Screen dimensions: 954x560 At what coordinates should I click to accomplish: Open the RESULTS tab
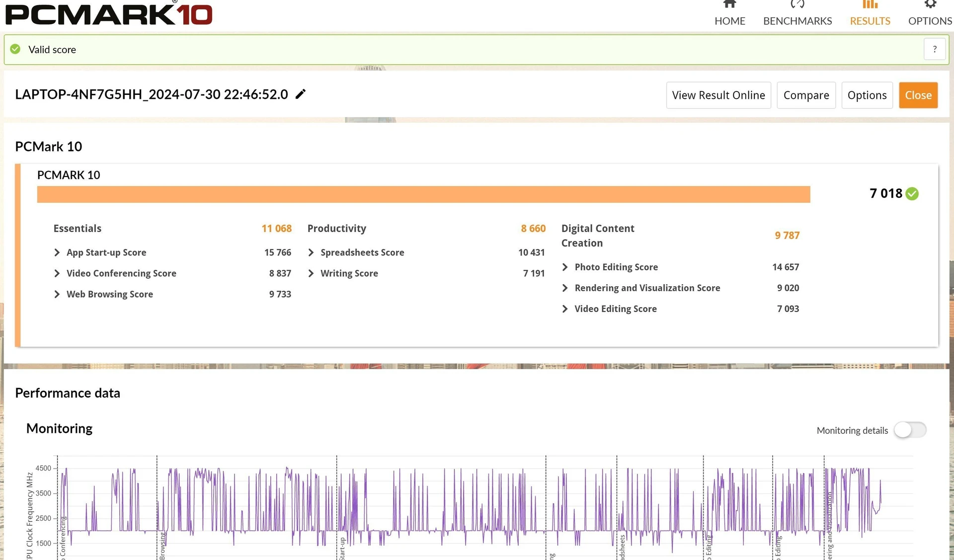(870, 21)
